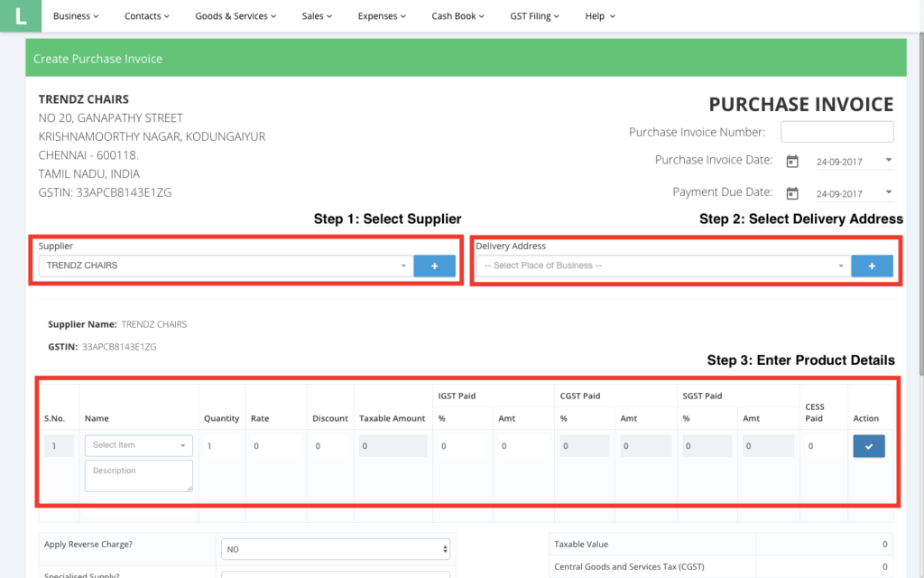Open the Payment Due Date dropdown arrow
Image resolution: width=924 pixels, height=578 pixels.
click(x=888, y=192)
